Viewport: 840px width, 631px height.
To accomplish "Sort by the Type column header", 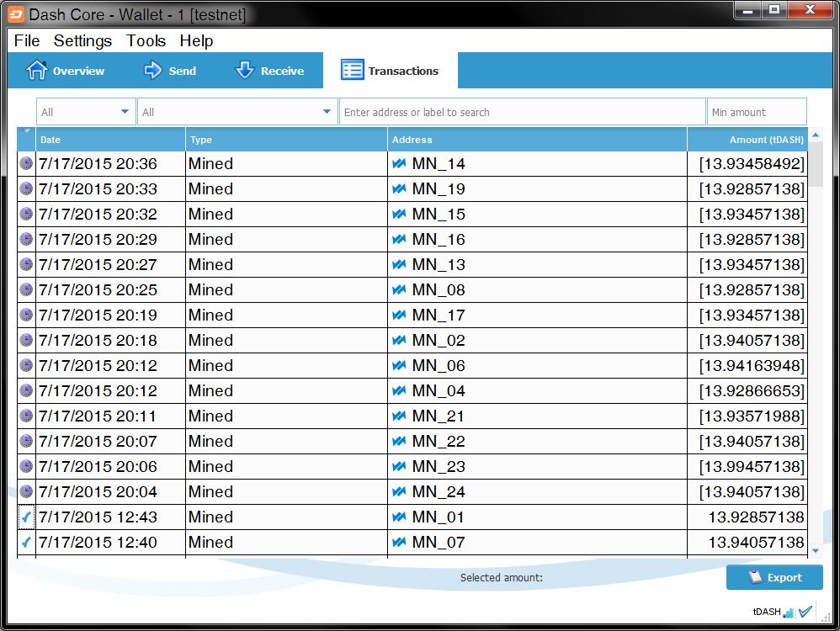I will 286,140.
